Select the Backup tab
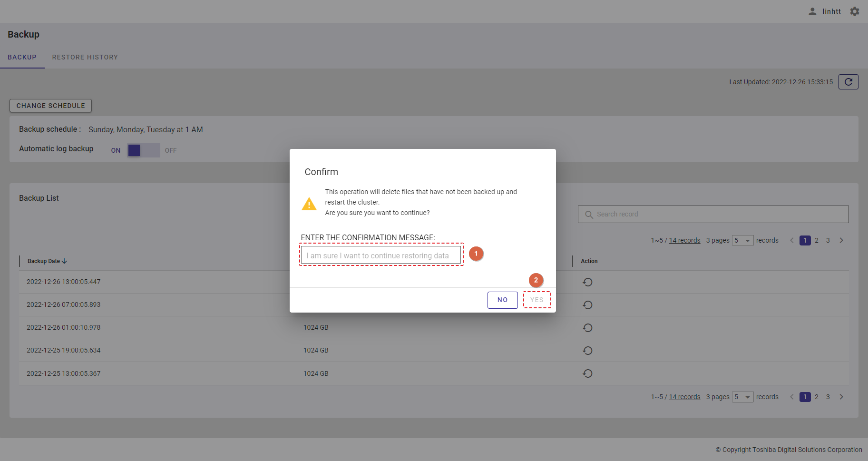The height and width of the screenshot is (461, 868). pyautogui.click(x=22, y=57)
